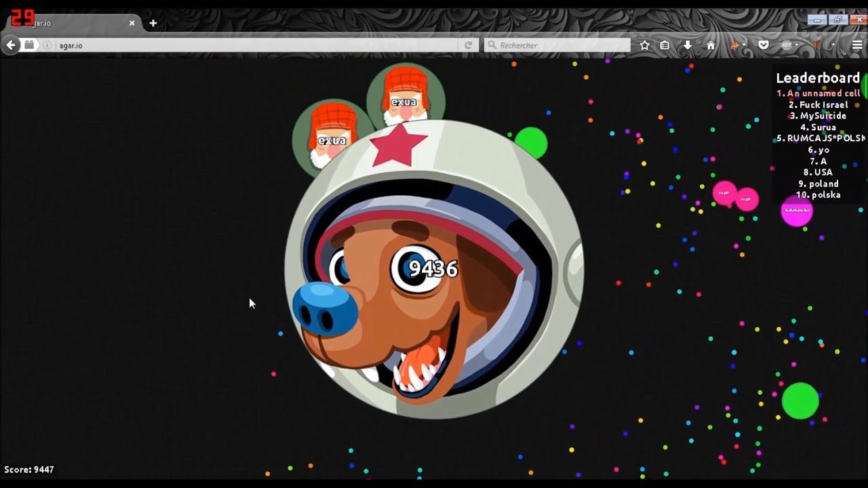
Task: Click leaderboard entry 5. RUMCAJS*POLSK
Action: (x=821, y=138)
